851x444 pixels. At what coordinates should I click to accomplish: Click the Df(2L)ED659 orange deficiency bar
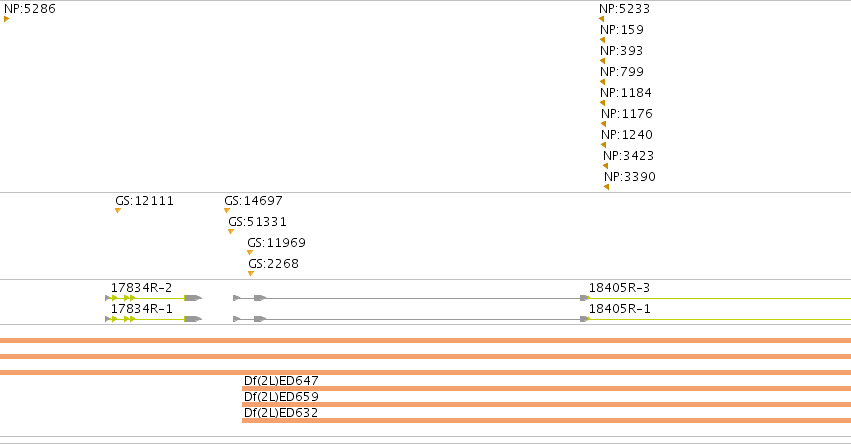click(x=547, y=404)
